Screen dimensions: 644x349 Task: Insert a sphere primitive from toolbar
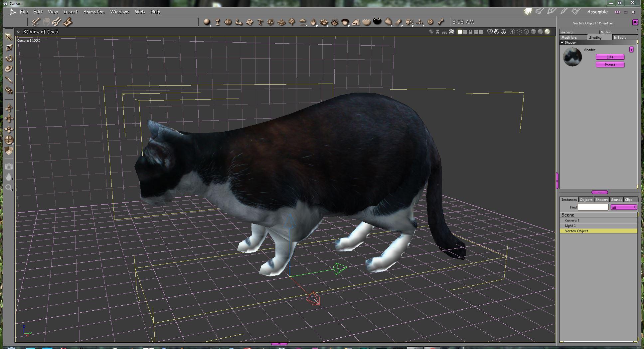pyautogui.click(x=207, y=22)
